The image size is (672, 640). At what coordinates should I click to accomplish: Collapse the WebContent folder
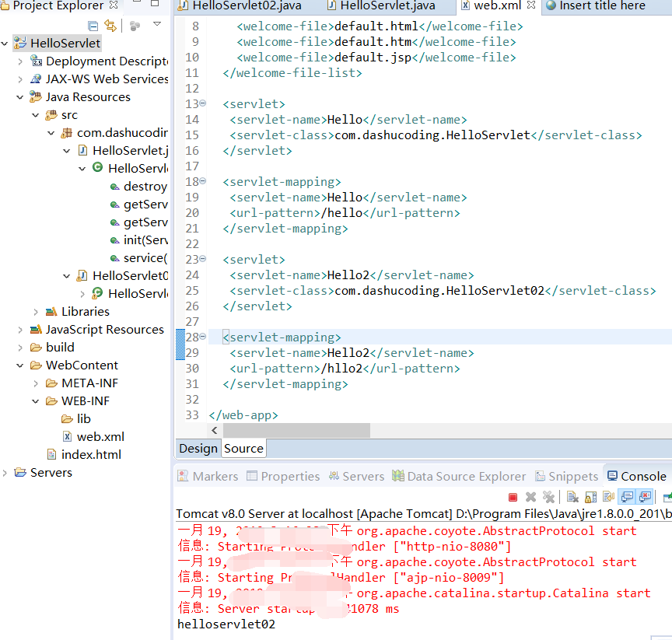click(20, 365)
